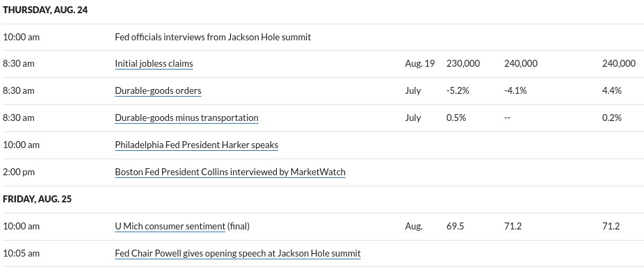Click the 2:00 pm time cell

[x=19, y=172]
